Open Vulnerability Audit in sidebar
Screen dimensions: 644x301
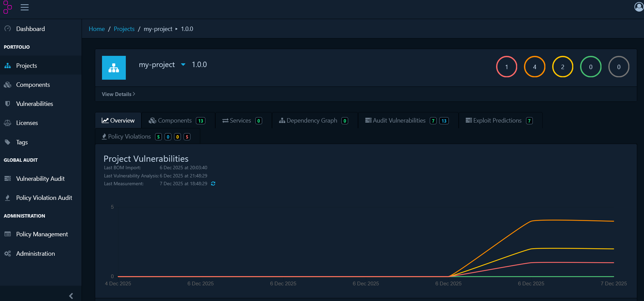pyautogui.click(x=41, y=179)
